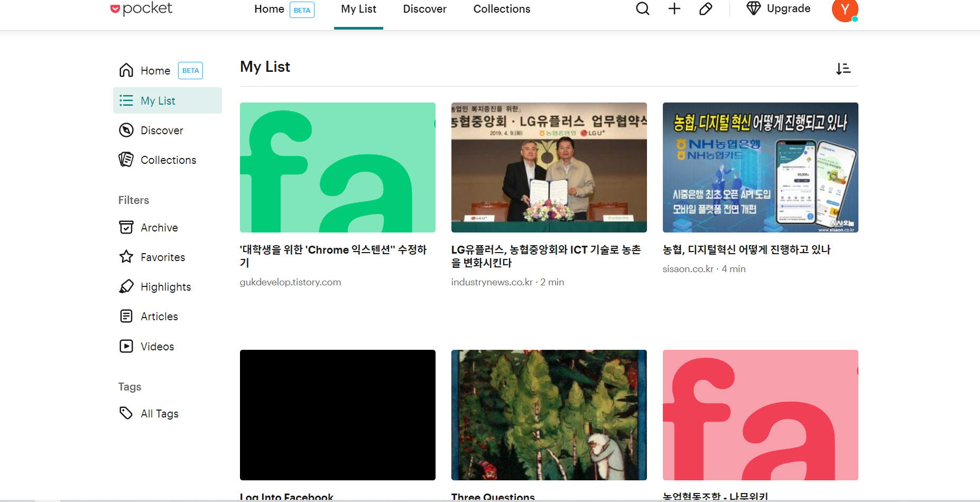Image resolution: width=980 pixels, height=502 pixels.
Task: Go to the Home tab in the top navigation
Action: point(269,9)
